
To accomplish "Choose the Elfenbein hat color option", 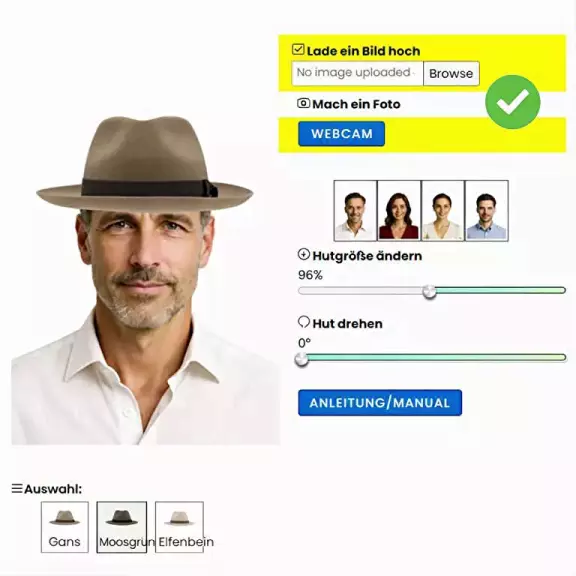I will [x=179, y=527].
